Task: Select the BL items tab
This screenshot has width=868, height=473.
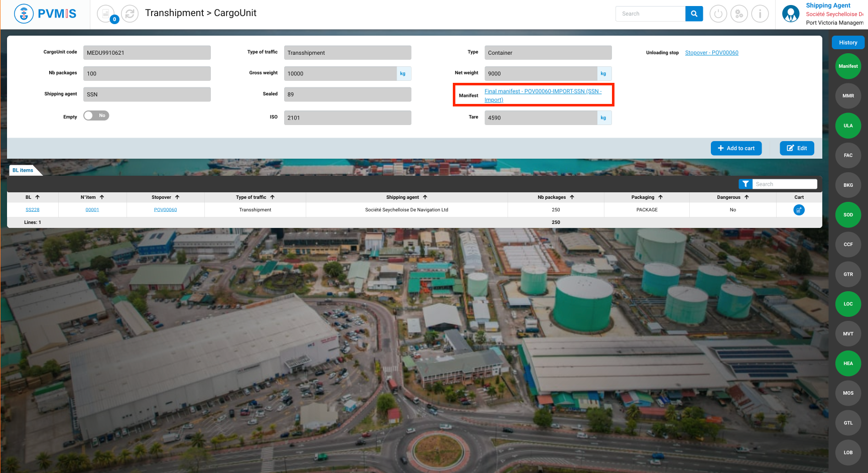Action: [x=23, y=170]
